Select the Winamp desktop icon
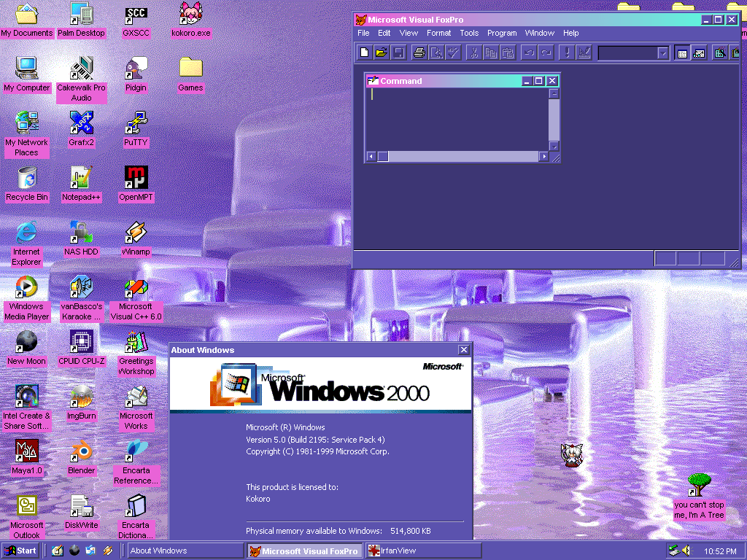Screen dimensions: 747x560 tap(136, 233)
